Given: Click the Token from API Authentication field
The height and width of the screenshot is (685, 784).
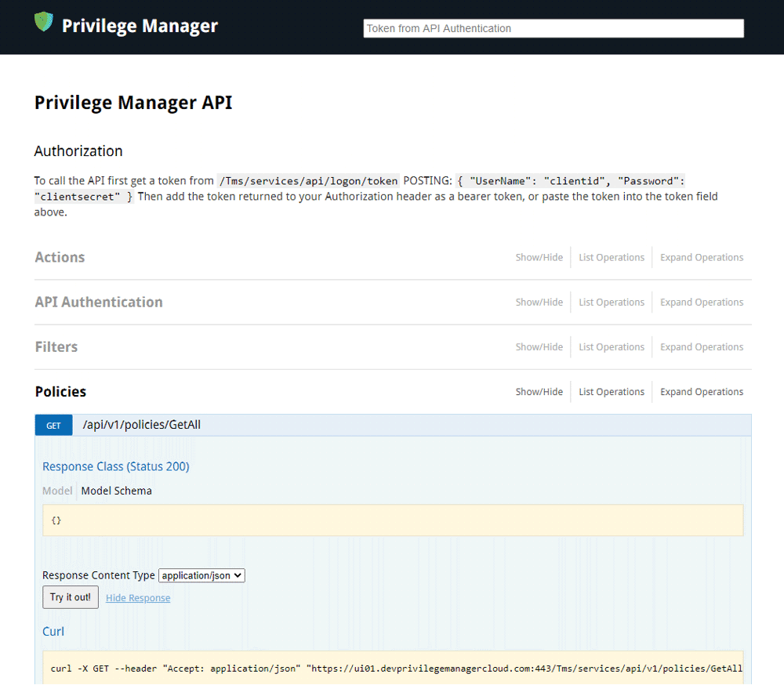Looking at the screenshot, I should pos(553,28).
